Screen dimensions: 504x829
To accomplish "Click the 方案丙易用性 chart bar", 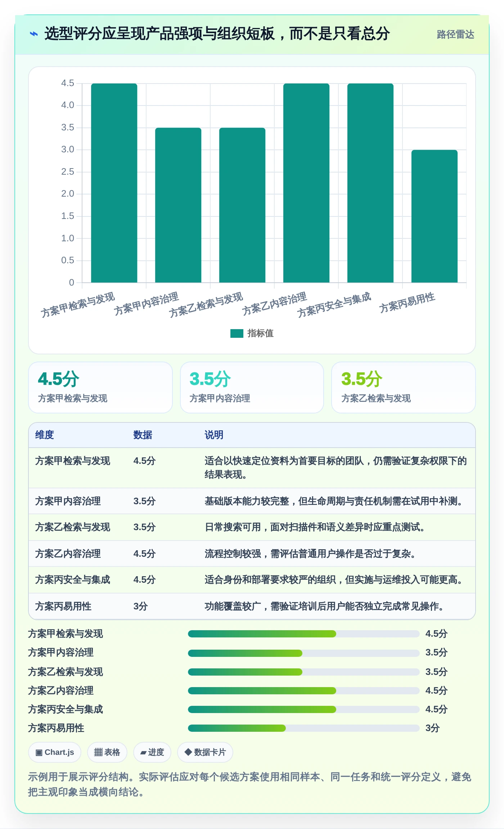I will pos(435,216).
